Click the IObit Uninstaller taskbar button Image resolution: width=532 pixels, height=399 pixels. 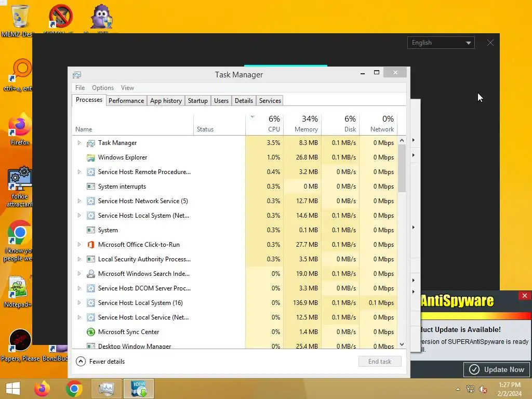pyautogui.click(x=138, y=389)
